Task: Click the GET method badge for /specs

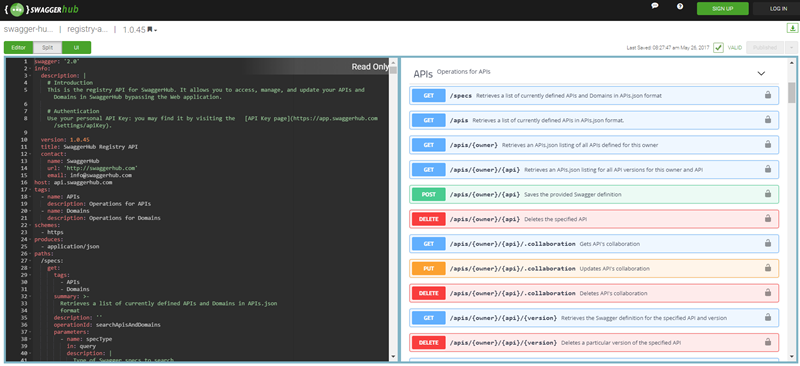Action: click(x=429, y=95)
